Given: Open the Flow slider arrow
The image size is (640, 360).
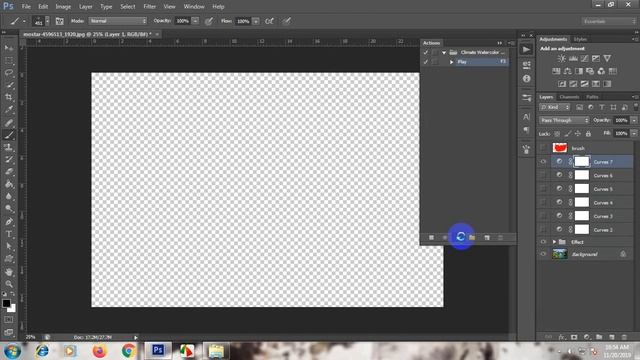Looking at the screenshot, I should [x=256, y=21].
